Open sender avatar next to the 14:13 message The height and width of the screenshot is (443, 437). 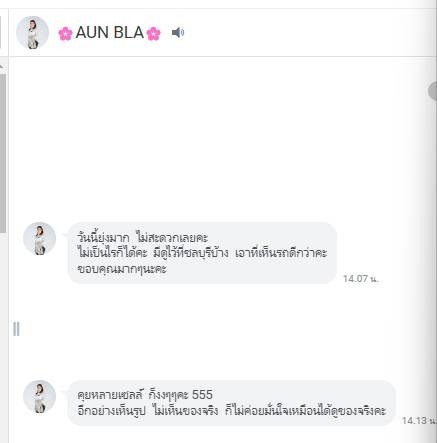tap(39, 396)
